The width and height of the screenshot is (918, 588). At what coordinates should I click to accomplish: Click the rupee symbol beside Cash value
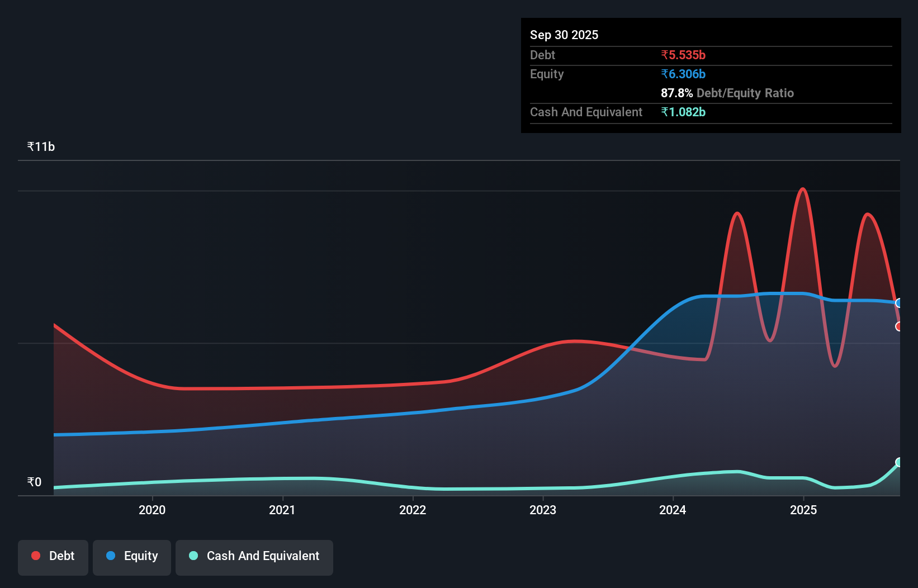tap(665, 112)
